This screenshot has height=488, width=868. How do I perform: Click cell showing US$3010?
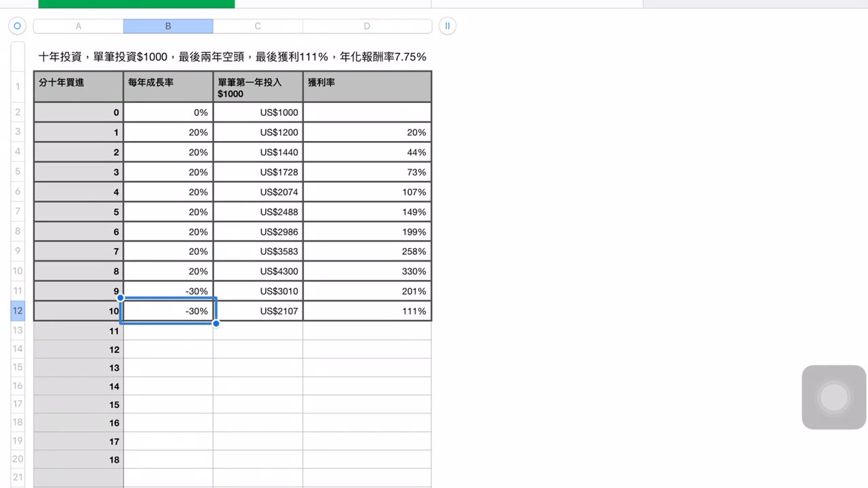(258, 291)
